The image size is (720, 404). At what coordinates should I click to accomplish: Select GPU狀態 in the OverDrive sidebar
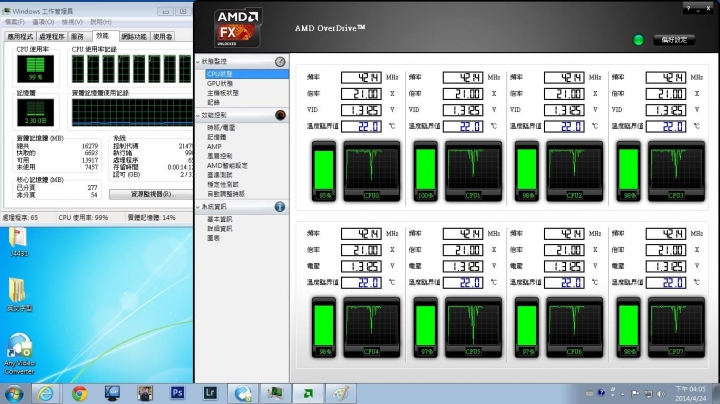pos(220,84)
